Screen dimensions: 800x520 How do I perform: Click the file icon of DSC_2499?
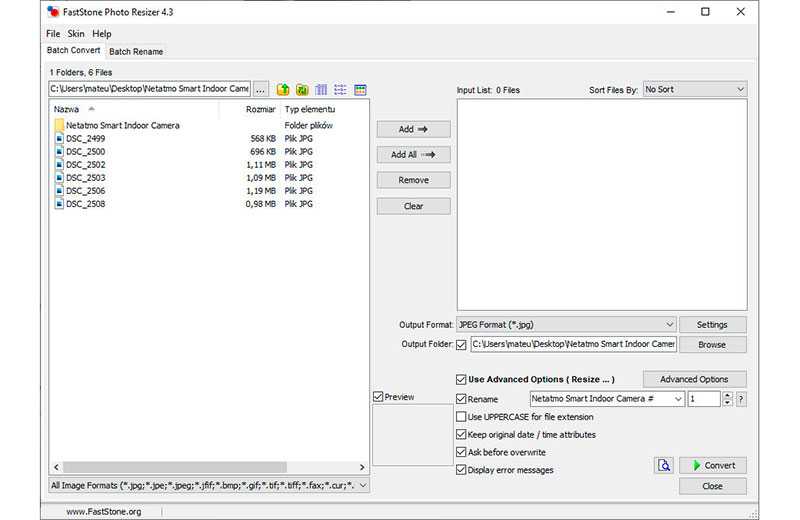coord(59,138)
